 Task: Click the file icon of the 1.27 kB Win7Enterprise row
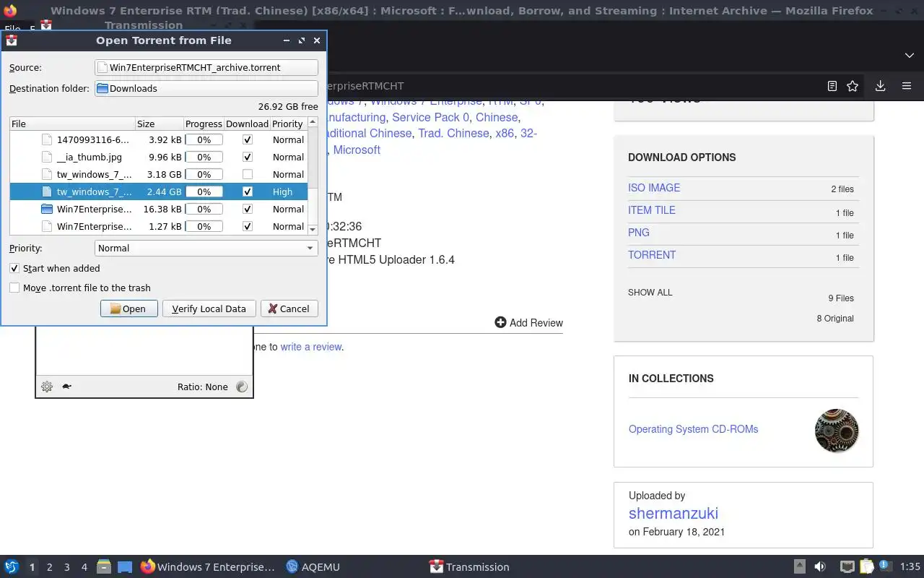[x=47, y=226]
